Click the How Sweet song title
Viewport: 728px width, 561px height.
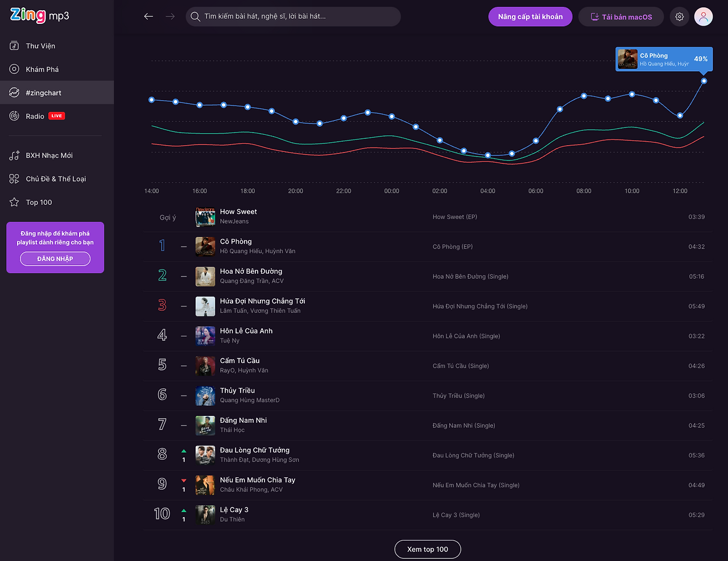[238, 212]
